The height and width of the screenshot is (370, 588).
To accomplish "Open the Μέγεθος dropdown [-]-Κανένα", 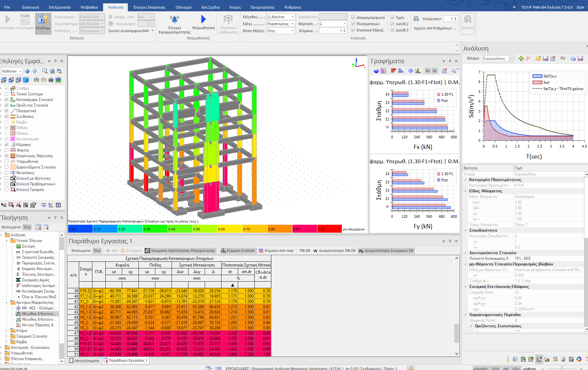I will coord(281,17).
